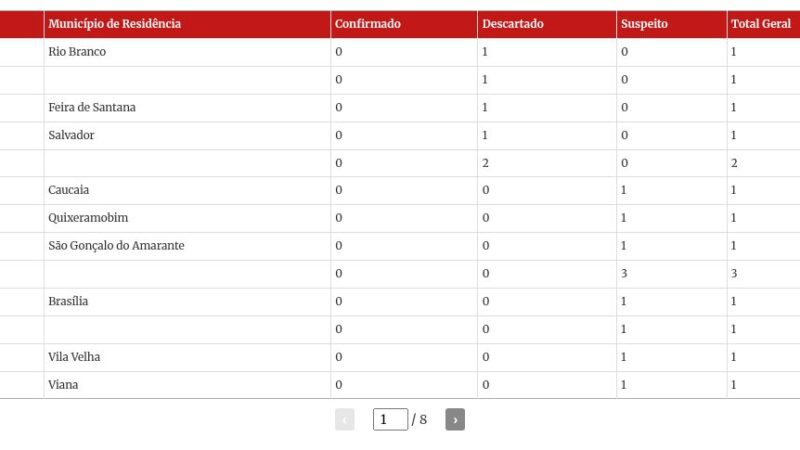
Task: Focus the page number input field
Action: click(389, 420)
